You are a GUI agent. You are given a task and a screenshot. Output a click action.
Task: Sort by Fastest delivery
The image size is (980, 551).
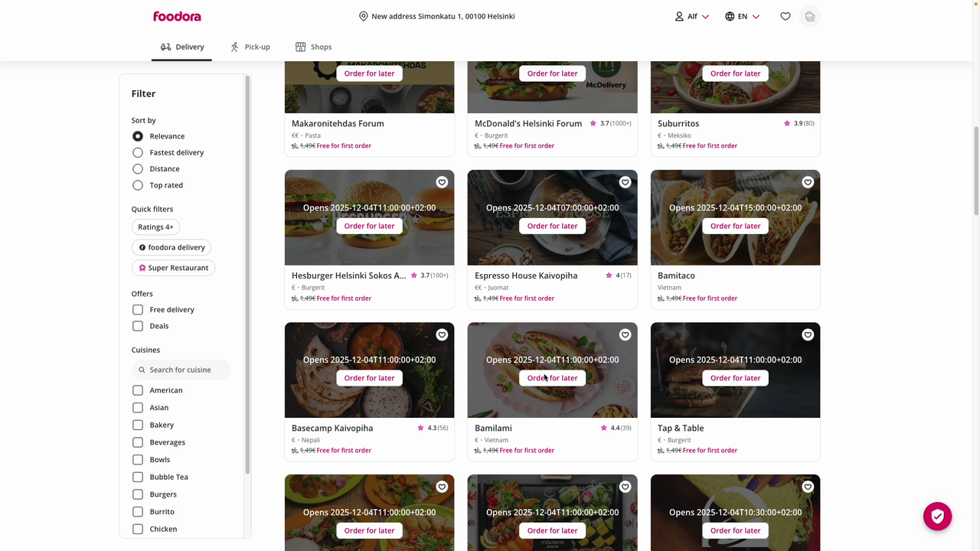coord(138,152)
